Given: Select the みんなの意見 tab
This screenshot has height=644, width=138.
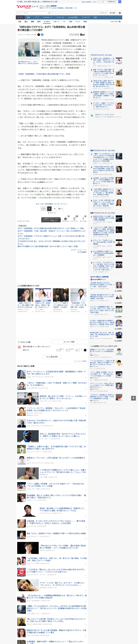Looking at the screenshot, I should click(73, 17).
